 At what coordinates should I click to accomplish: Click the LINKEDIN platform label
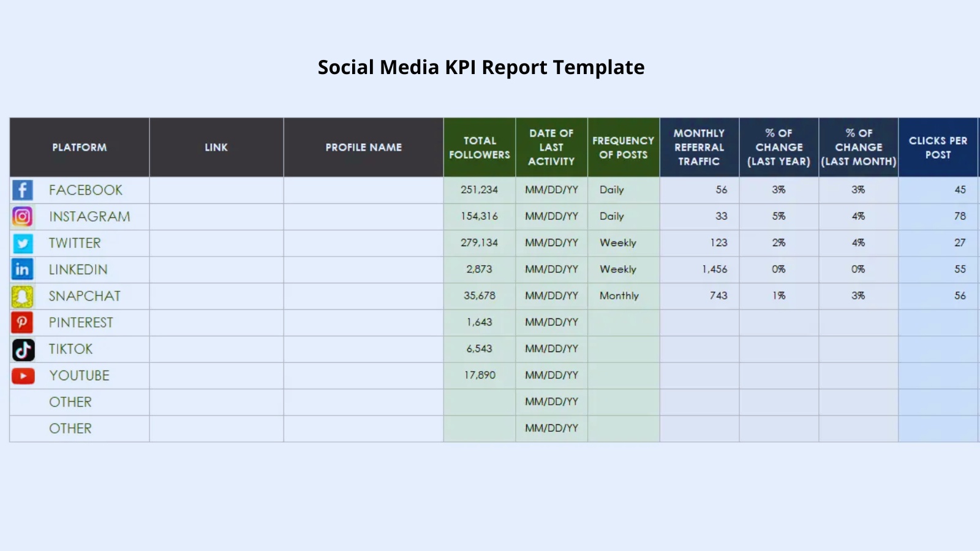pyautogui.click(x=78, y=269)
